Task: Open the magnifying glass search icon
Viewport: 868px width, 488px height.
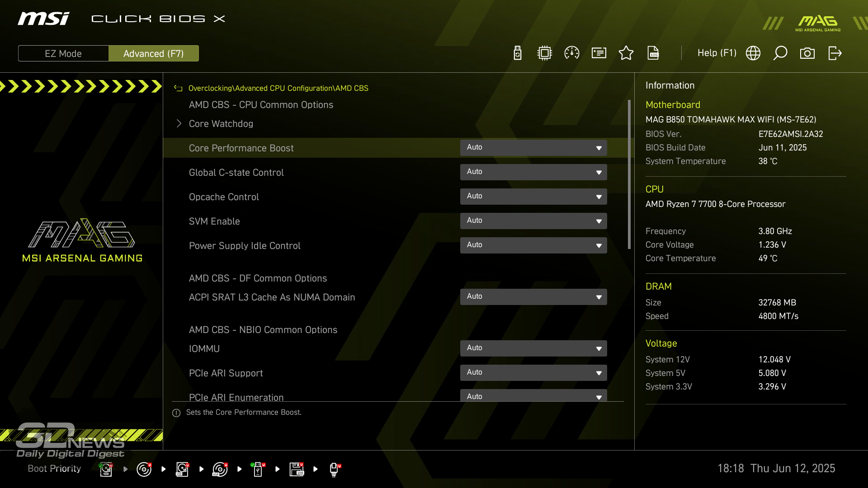Action: (780, 53)
